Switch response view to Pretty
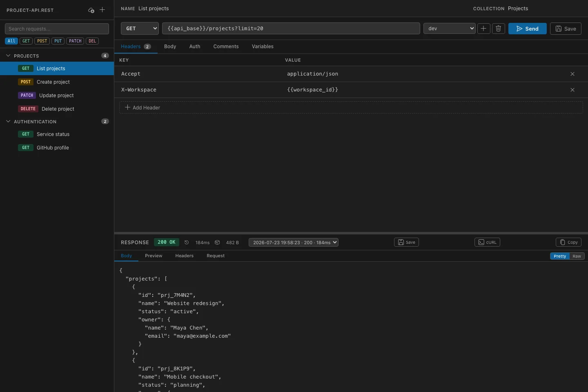The image size is (588, 392). pos(560,256)
